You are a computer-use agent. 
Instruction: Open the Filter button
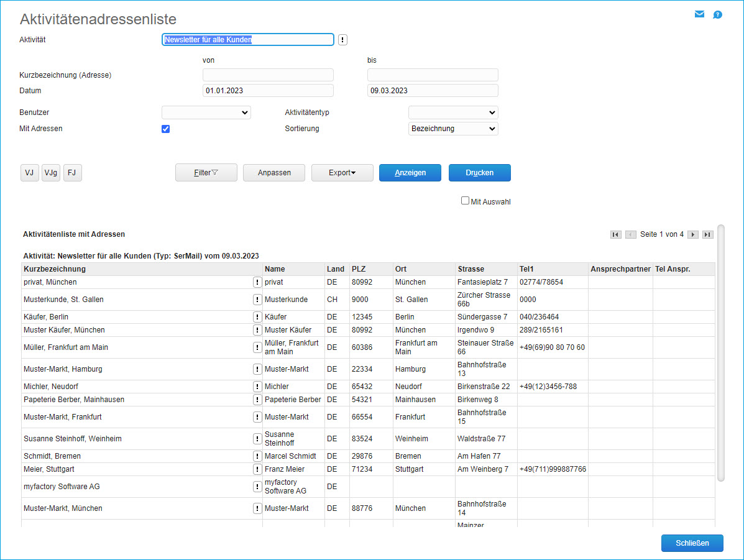click(206, 173)
